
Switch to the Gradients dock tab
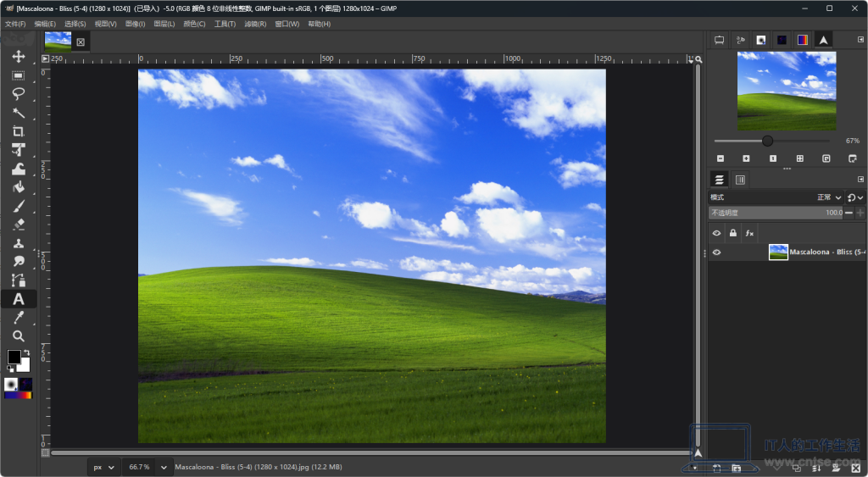802,40
